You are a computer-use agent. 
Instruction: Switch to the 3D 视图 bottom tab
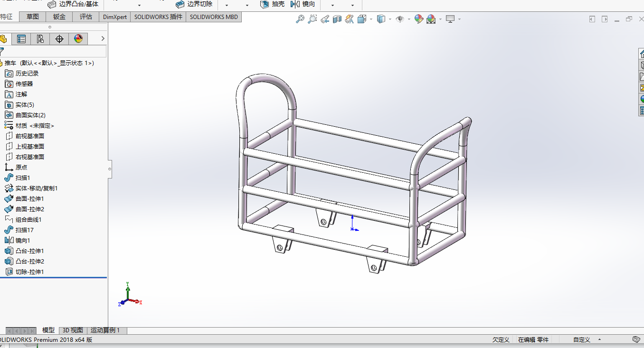coord(73,330)
